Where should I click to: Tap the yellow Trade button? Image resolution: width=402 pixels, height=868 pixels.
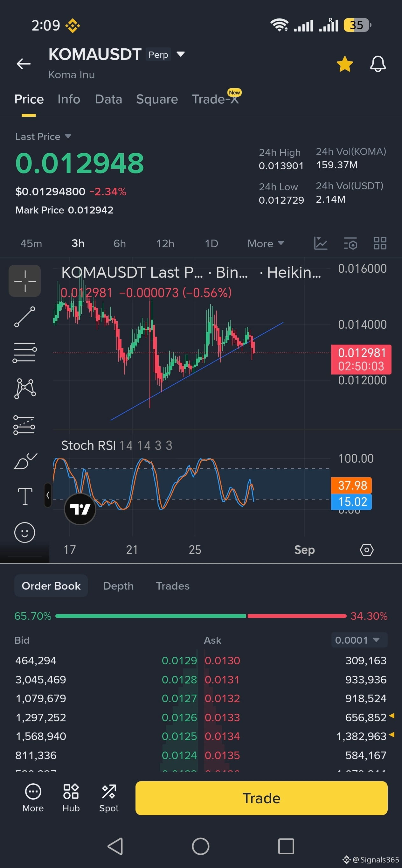point(261,798)
